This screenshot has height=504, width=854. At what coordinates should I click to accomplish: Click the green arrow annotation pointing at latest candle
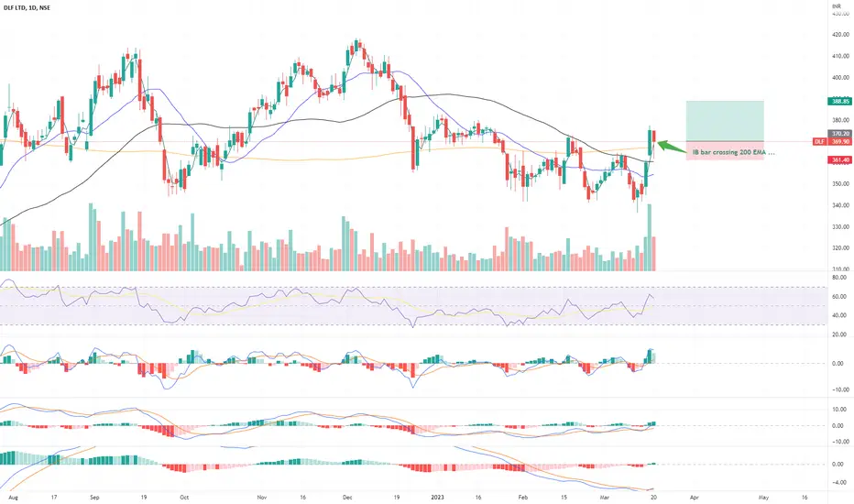pyautogui.click(x=672, y=147)
